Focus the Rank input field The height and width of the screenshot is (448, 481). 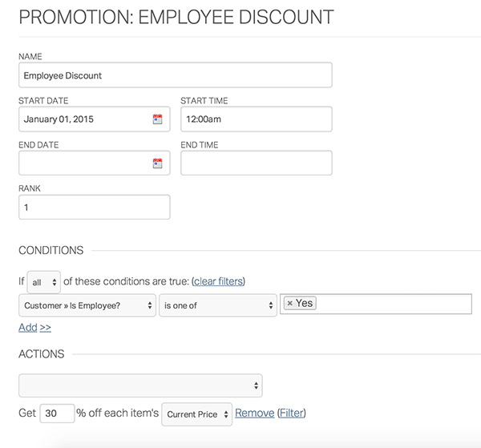(94, 207)
